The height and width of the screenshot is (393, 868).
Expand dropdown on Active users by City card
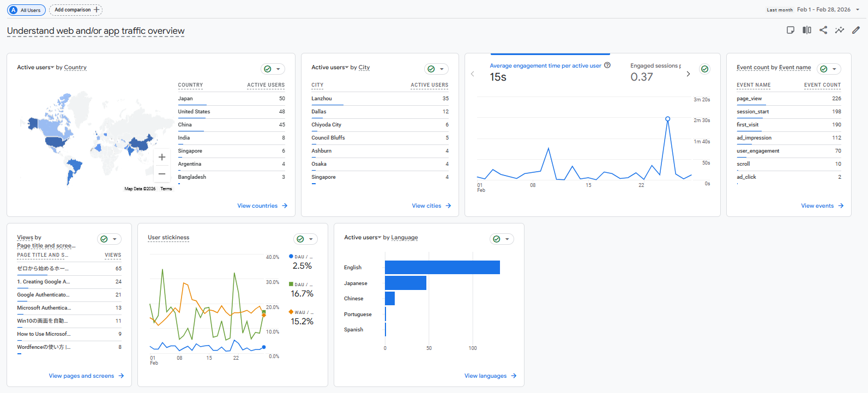442,69
